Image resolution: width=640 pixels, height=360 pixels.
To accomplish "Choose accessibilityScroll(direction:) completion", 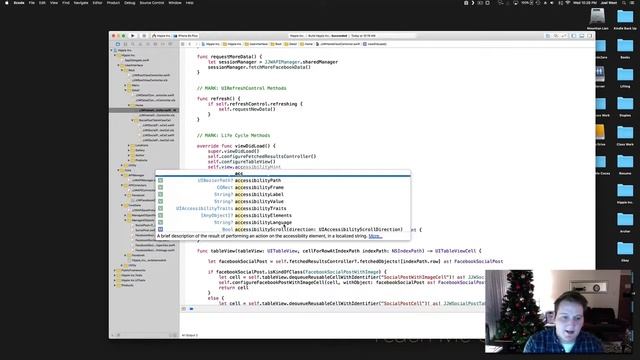I will pos(283,229).
